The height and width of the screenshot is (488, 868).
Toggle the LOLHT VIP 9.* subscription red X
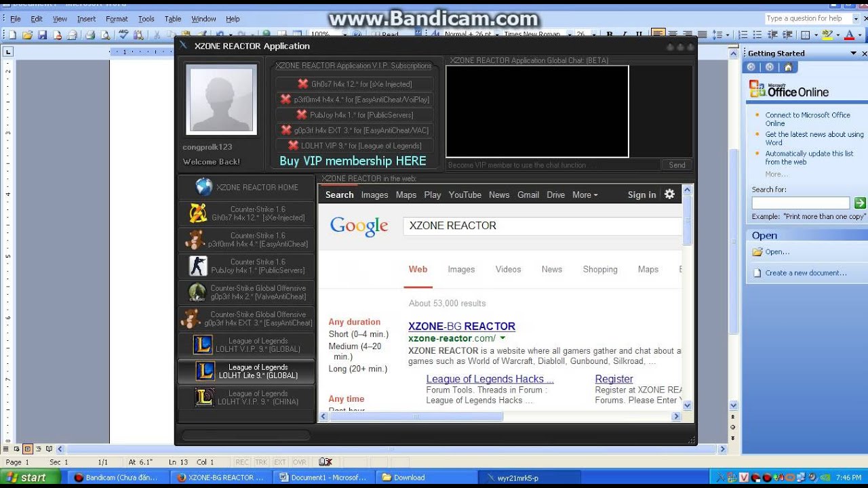click(293, 145)
